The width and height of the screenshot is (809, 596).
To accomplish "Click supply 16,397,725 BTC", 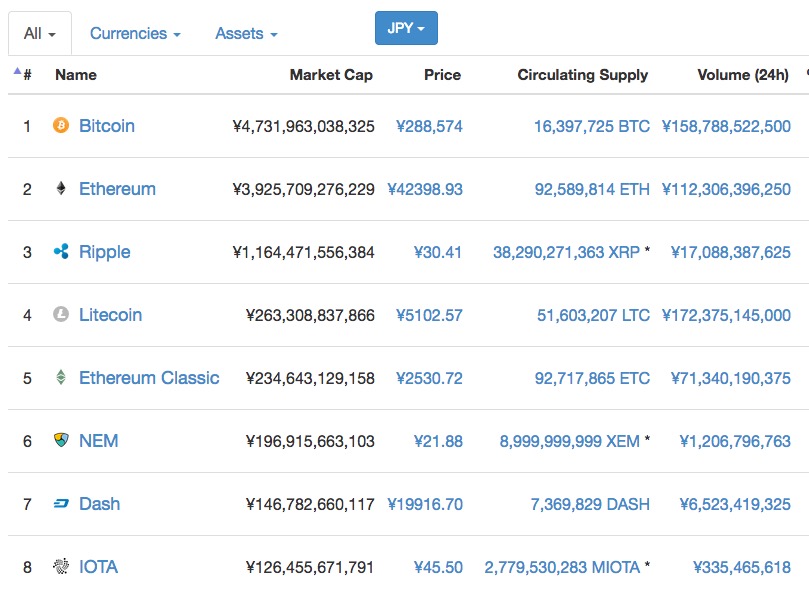I will click(592, 126).
